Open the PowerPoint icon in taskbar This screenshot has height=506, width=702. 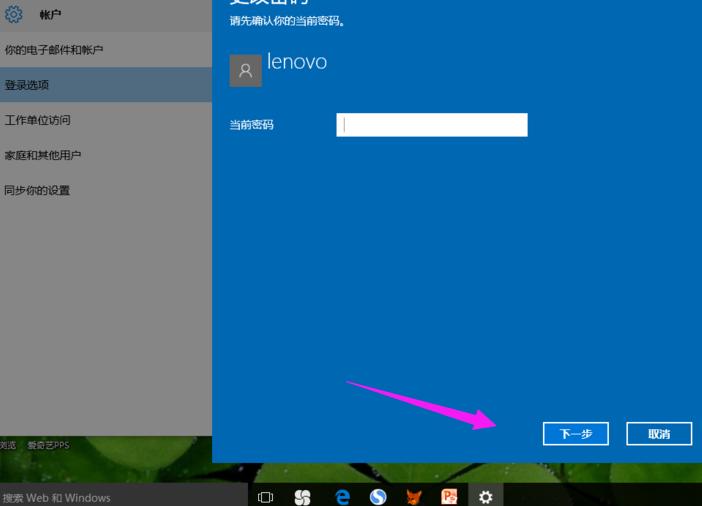(x=449, y=496)
